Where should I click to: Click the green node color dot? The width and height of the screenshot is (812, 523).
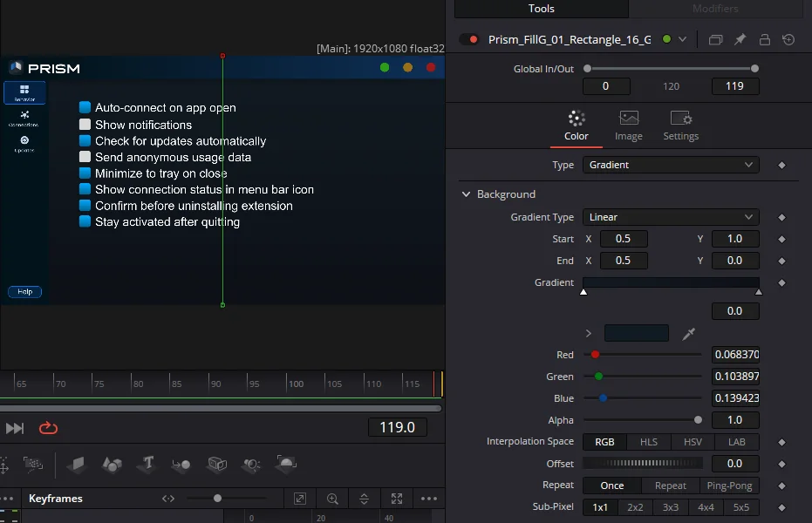coord(667,39)
